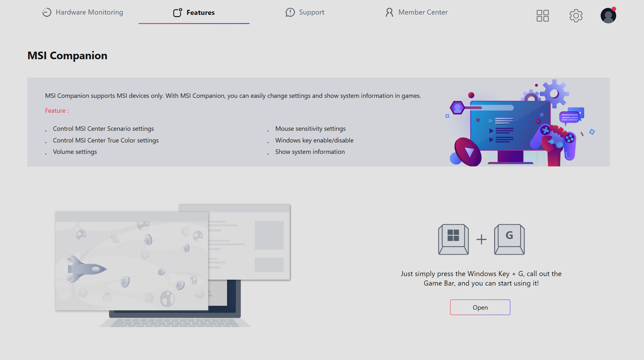The image size is (644, 360).
Task: Go to the Member Center tab
Action: pos(416,12)
